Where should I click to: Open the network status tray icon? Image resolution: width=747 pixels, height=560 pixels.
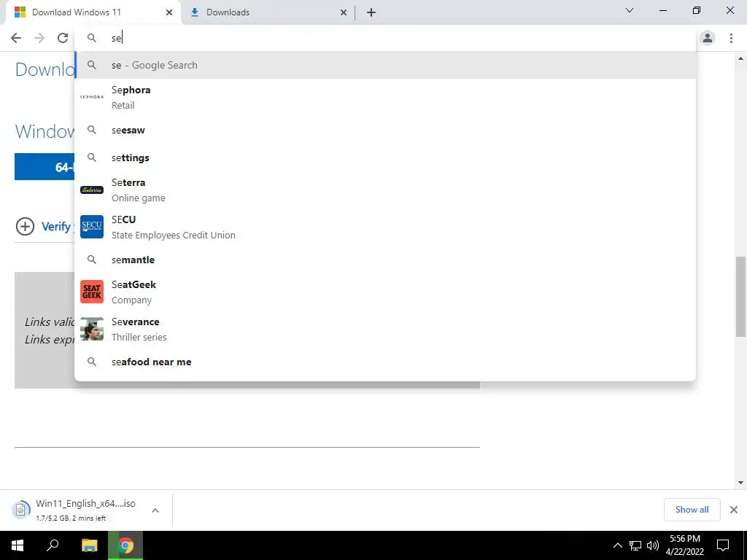tap(635, 545)
